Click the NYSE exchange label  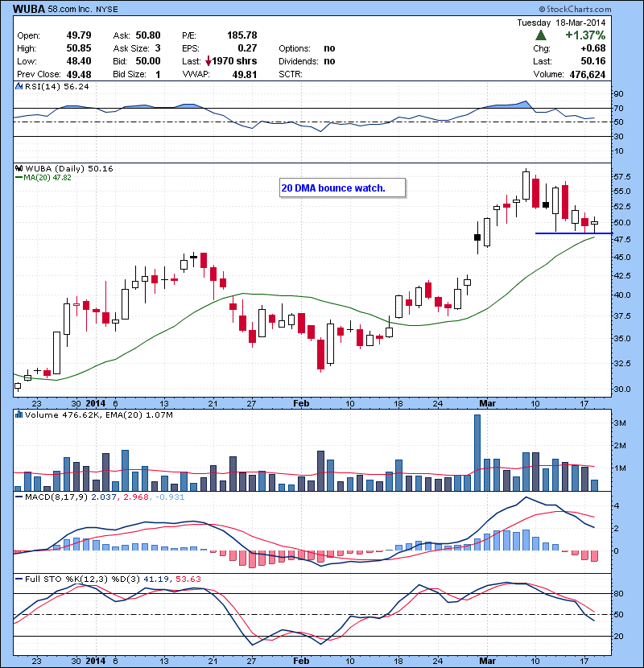point(106,10)
